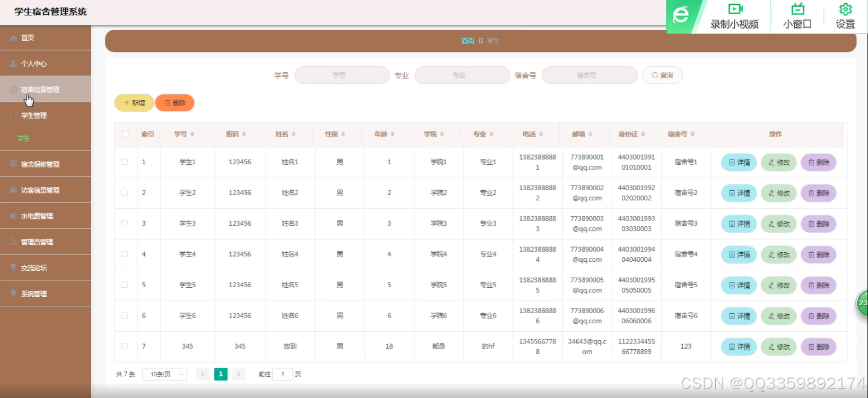The width and height of the screenshot is (868, 398).
Task: Go to next page arrow in pagination
Action: (239, 374)
